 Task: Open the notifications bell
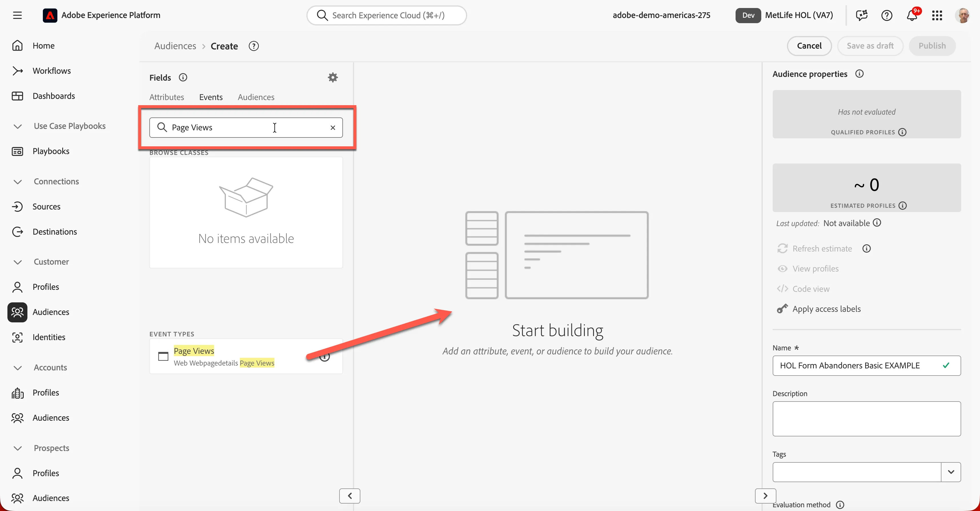point(912,15)
